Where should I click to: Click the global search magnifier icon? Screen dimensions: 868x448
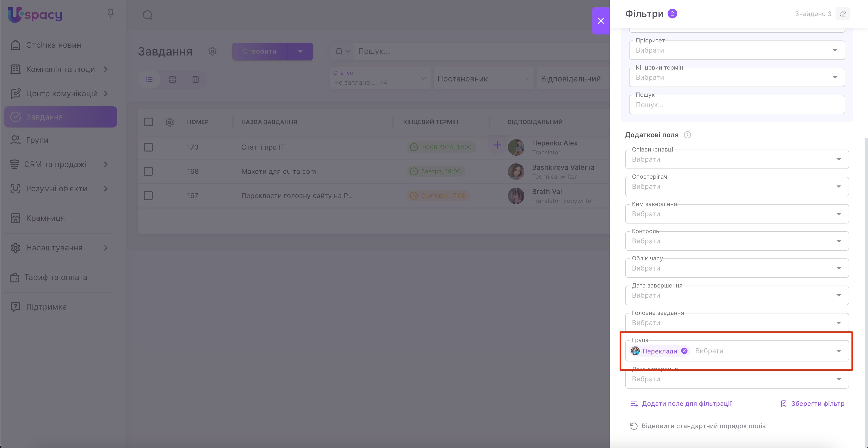[x=148, y=15]
